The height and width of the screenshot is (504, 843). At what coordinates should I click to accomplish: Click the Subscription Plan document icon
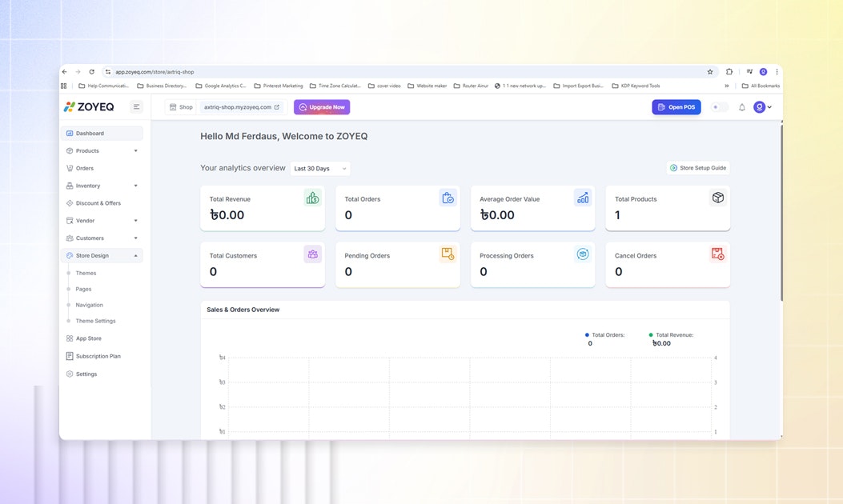70,356
